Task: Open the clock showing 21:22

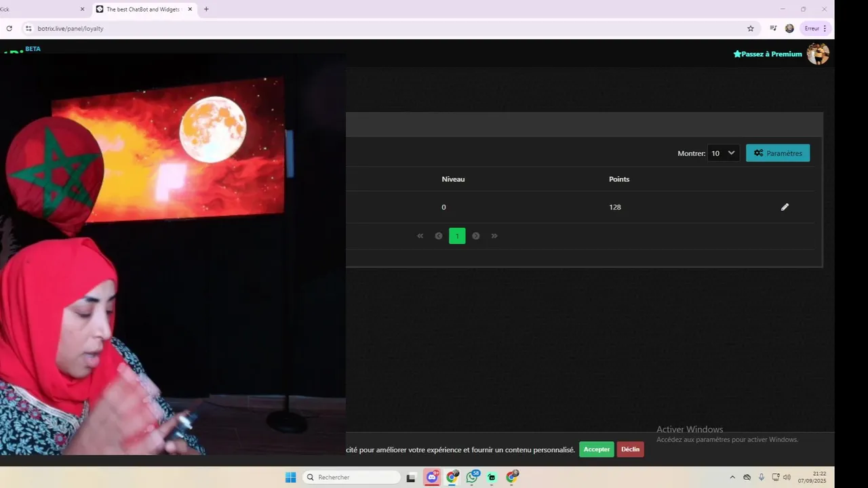Action: (x=812, y=477)
